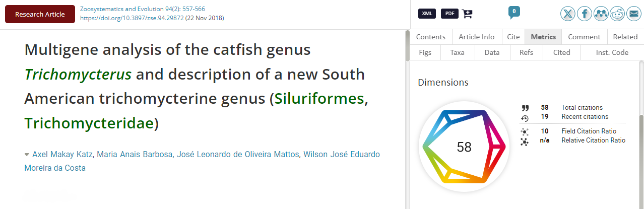This screenshot has width=644, height=209.
Task: Expand the author list triangle
Action: (27, 155)
